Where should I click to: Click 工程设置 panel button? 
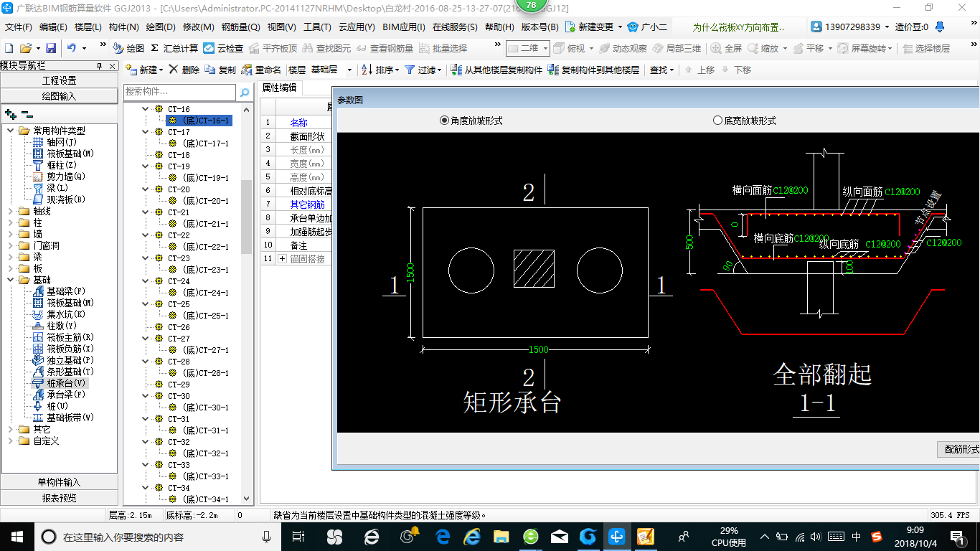tap(59, 80)
